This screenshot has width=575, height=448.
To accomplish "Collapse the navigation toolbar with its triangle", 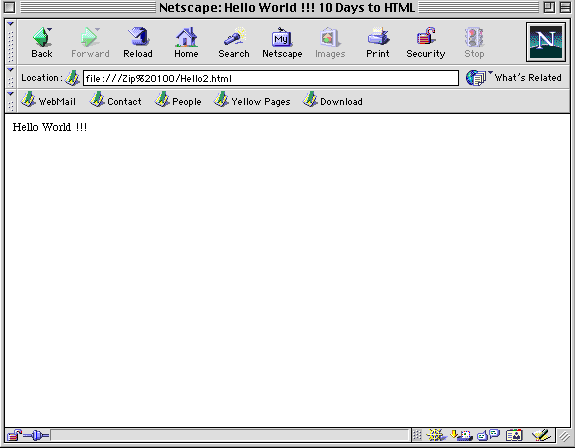I will point(11,24).
